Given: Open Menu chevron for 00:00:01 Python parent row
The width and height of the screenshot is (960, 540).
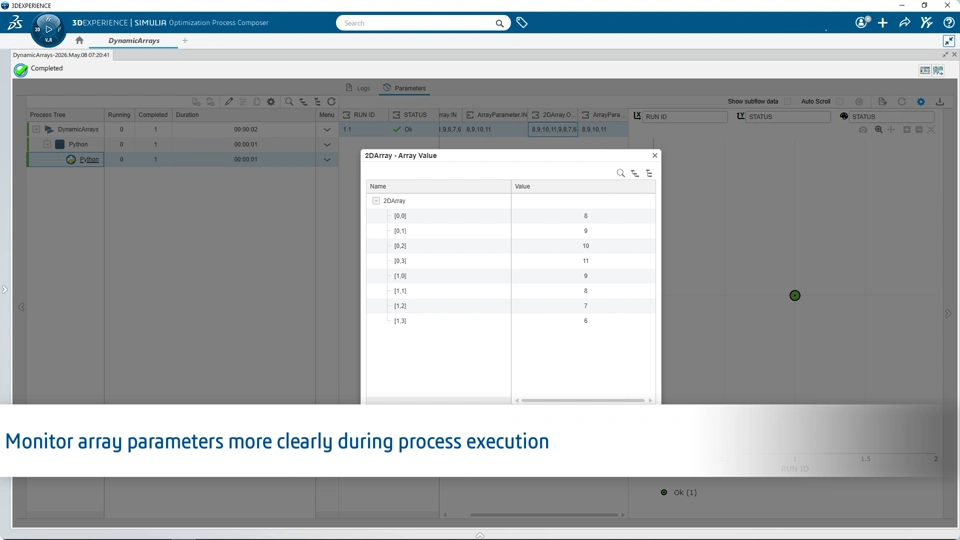Looking at the screenshot, I should coord(327,144).
